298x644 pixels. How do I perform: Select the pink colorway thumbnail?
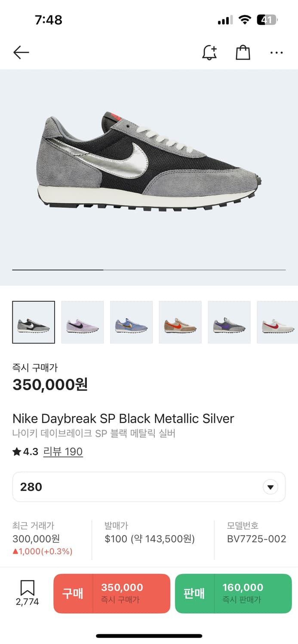coord(83,322)
